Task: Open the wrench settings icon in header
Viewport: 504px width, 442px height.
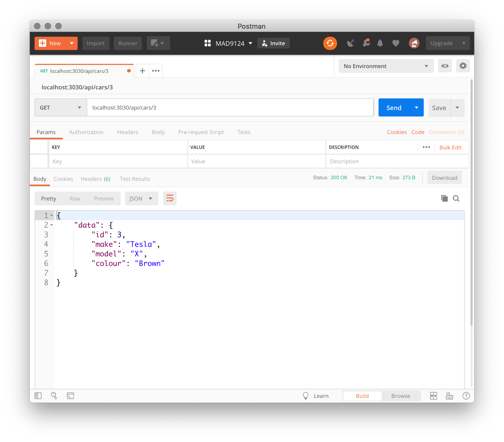Action: [366, 43]
